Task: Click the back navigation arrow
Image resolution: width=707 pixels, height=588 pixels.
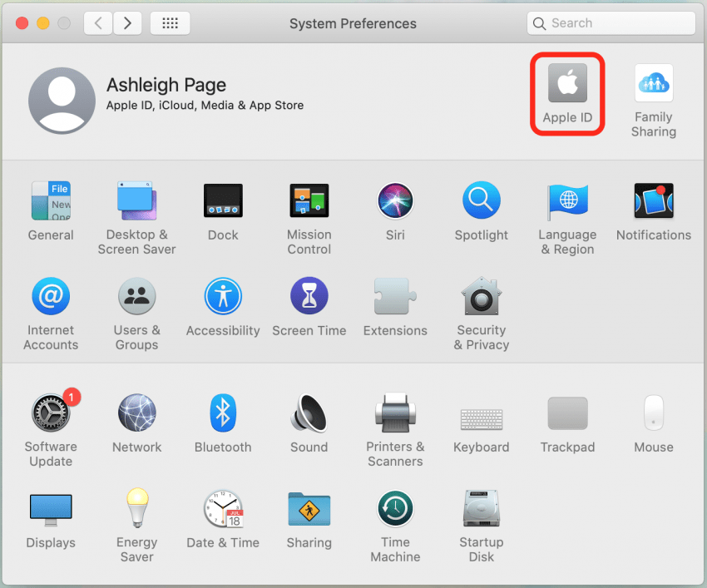Action: coord(98,23)
